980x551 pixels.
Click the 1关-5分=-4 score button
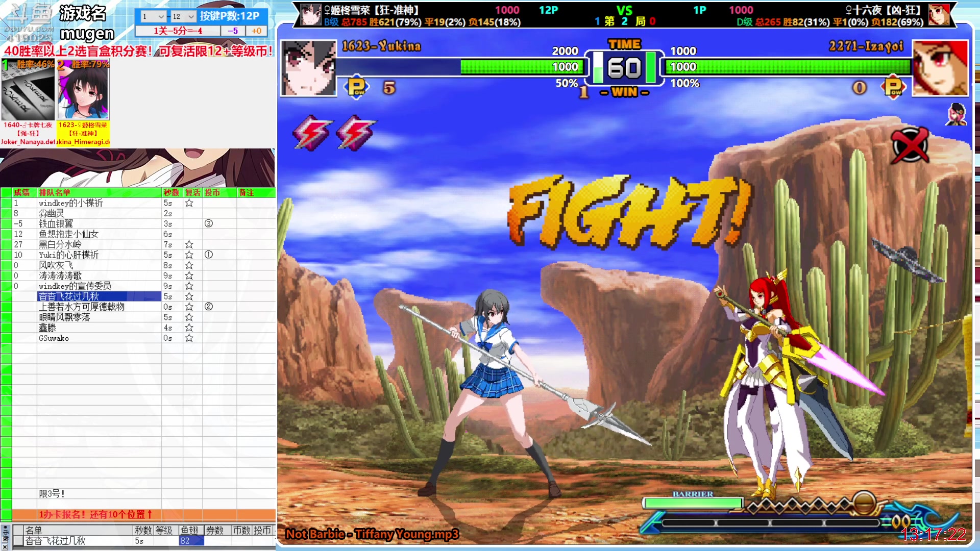coord(178,31)
